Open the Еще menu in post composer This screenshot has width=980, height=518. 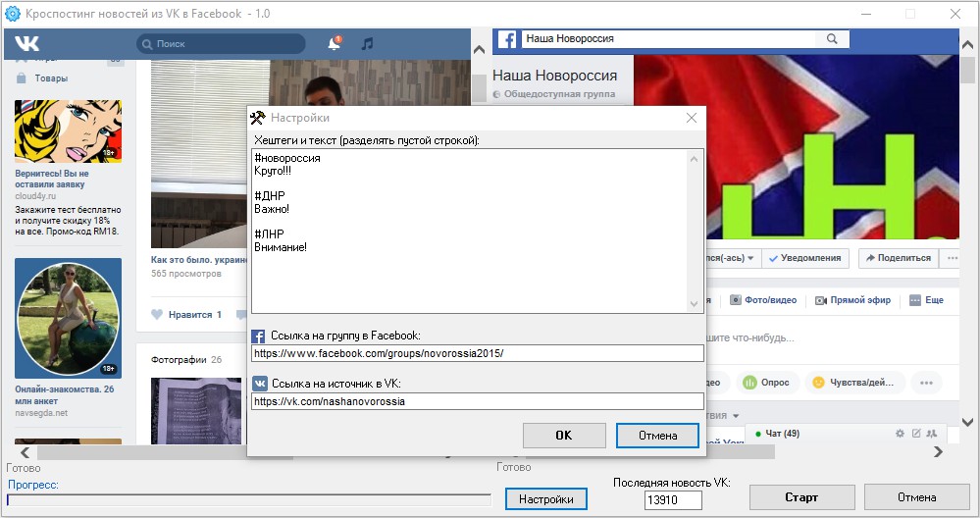point(926,300)
